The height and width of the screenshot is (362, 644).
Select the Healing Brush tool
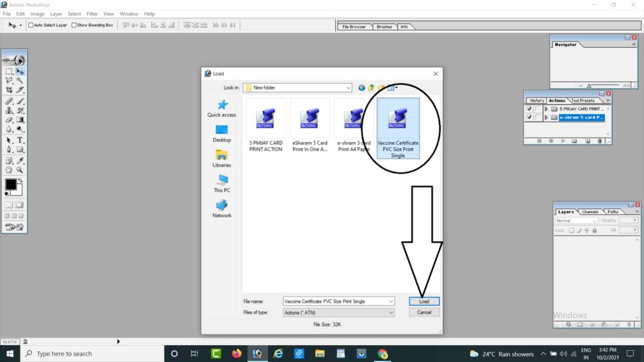point(9,101)
